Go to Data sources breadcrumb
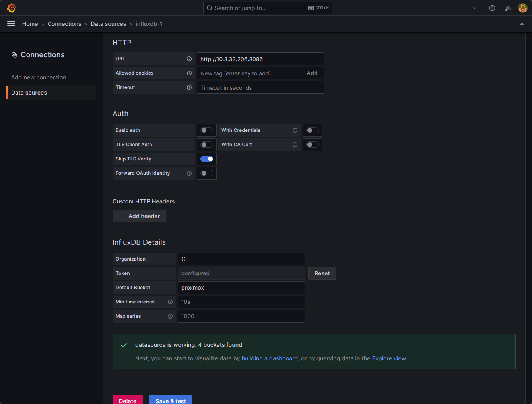532x404 pixels. (x=109, y=24)
